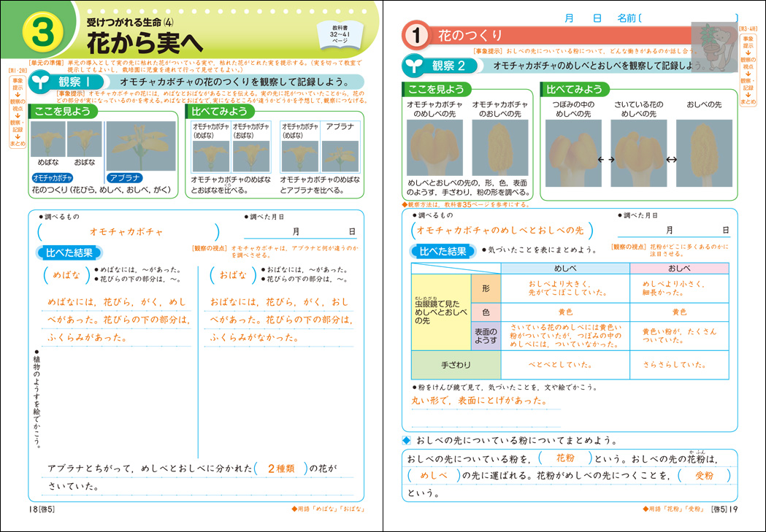
Task: Click the 黄色 cell in the おしべ column
Action: pyautogui.click(x=680, y=312)
